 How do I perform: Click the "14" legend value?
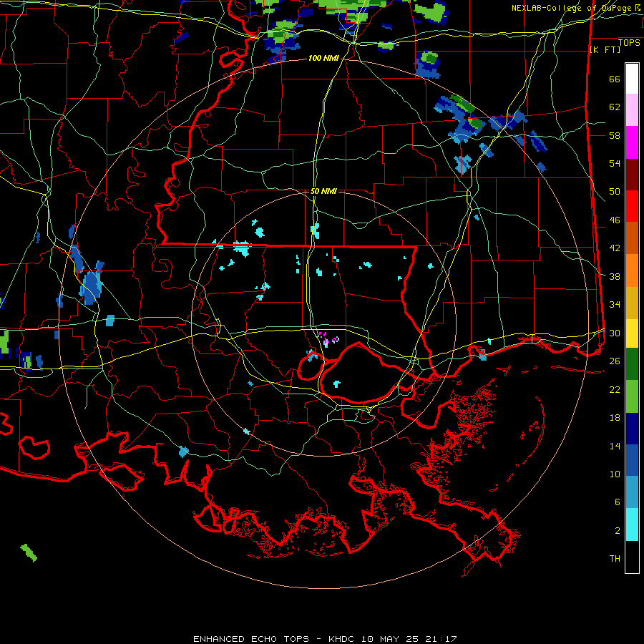coord(615,446)
